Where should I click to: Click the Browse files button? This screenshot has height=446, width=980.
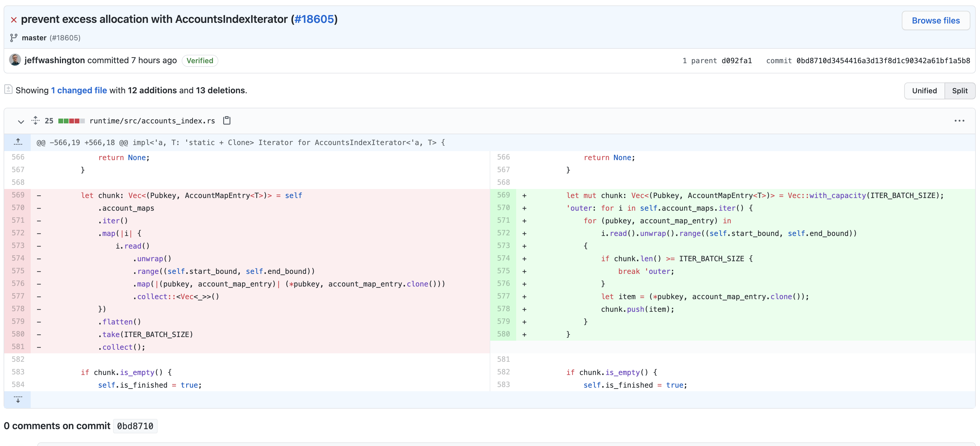[x=935, y=20]
